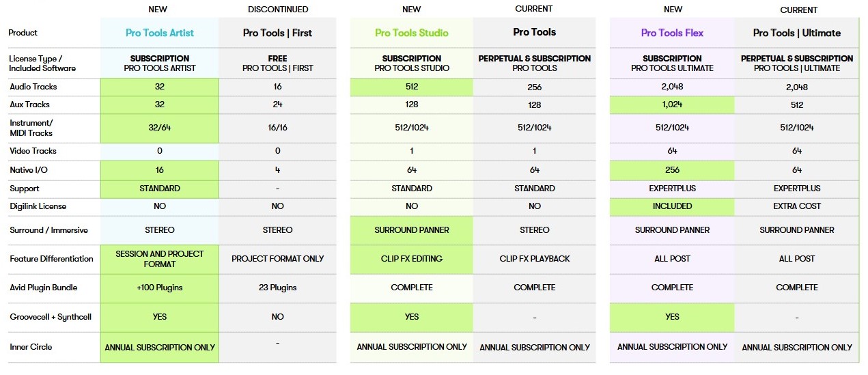
Task: Click the Pro Tools | Ultimate heading
Action: pos(797,33)
